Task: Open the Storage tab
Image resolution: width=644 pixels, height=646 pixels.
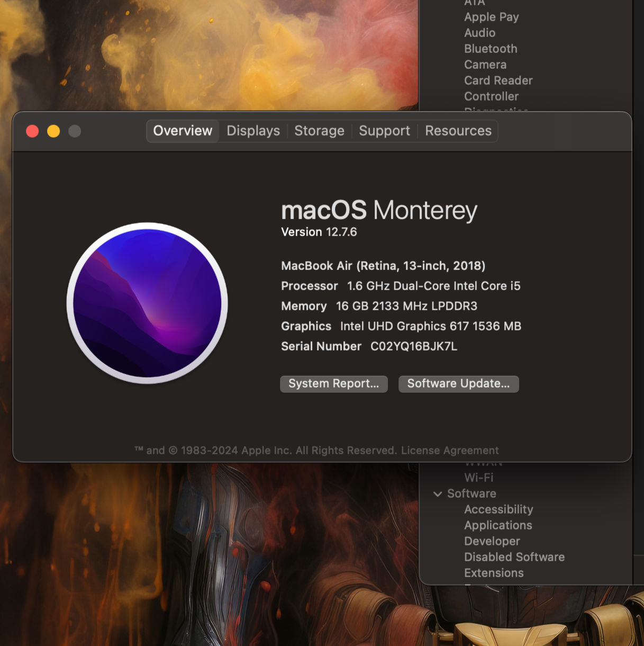Action: click(x=319, y=131)
